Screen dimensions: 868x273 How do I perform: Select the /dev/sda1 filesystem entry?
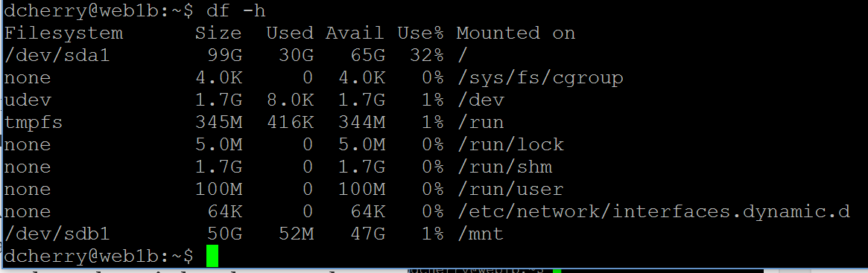[x=57, y=57]
